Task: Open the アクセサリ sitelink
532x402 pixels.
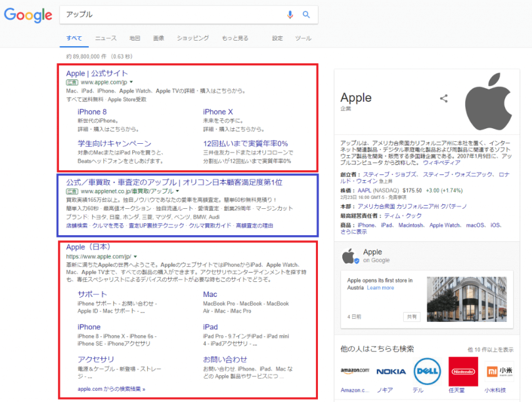Action: pyautogui.click(x=96, y=359)
